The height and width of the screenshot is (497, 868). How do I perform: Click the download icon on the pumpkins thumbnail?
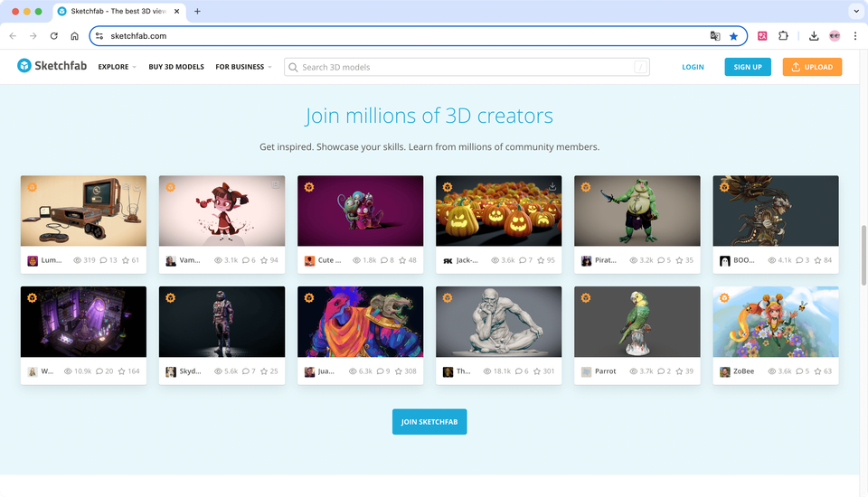point(552,186)
